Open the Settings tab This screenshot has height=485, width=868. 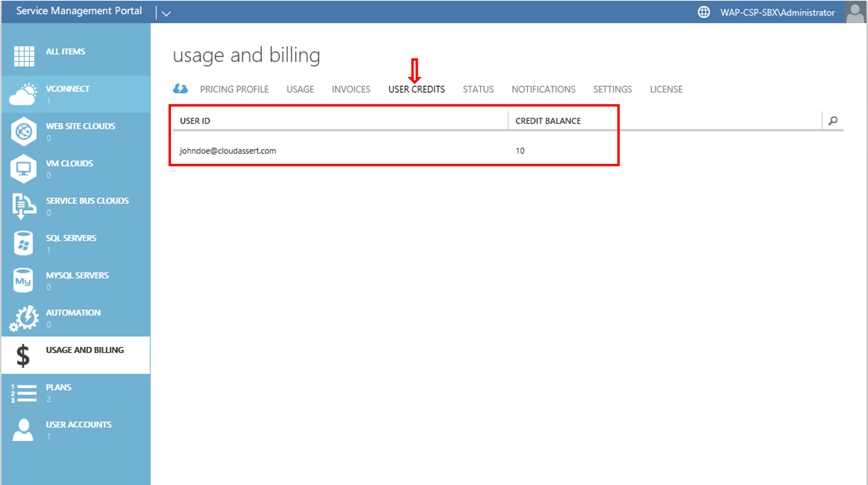[613, 89]
